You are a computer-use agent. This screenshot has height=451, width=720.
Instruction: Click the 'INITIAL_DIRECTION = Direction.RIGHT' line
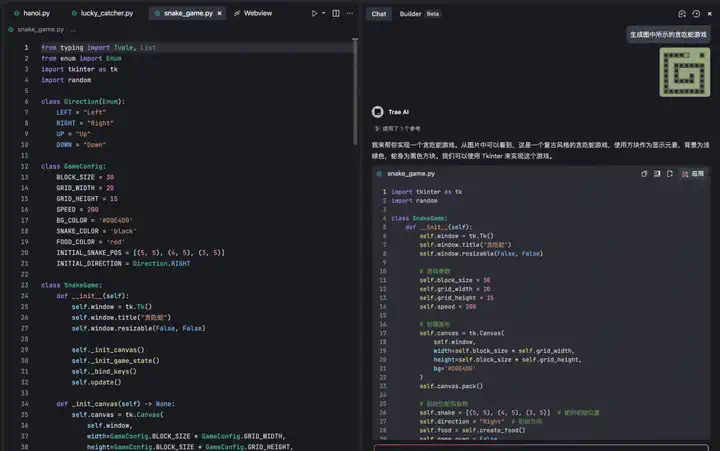coord(123,264)
